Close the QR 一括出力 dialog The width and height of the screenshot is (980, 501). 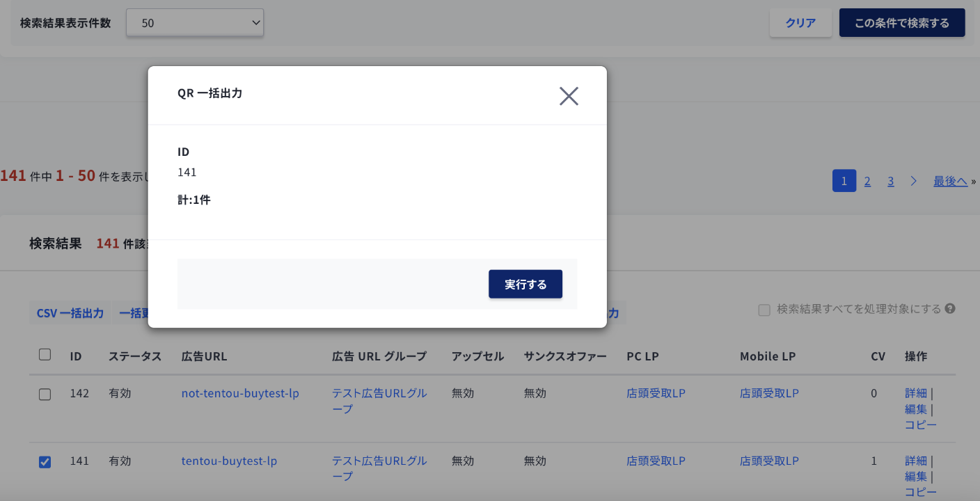(569, 96)
